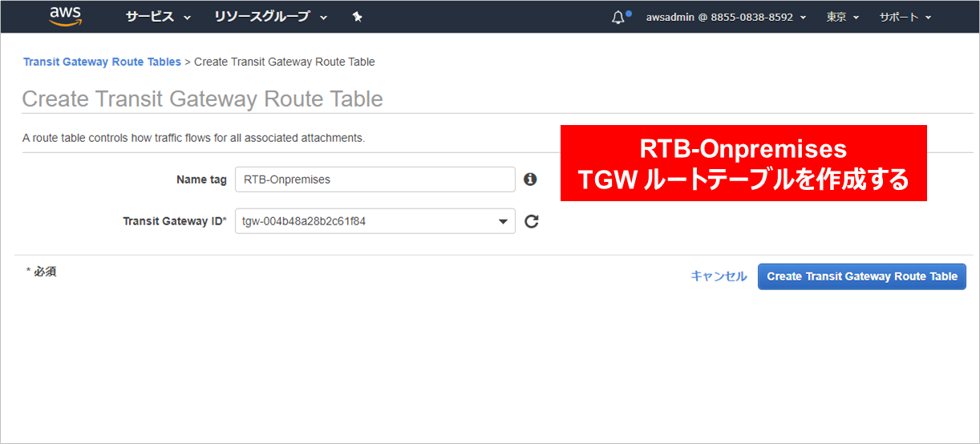
Task: Open the リソースグループ menu
Action: (270, 17)
